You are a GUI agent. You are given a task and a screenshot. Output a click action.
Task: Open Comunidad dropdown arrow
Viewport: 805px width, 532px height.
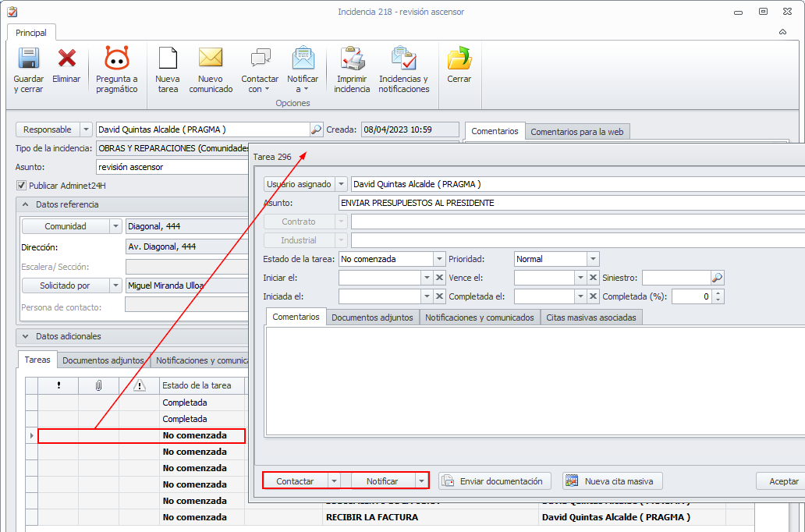pos(115,226)
